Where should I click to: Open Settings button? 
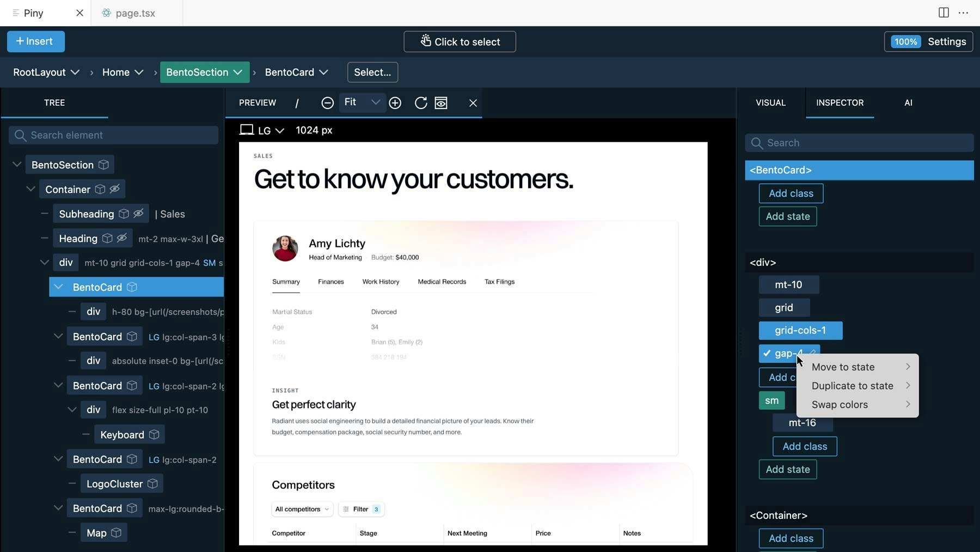point(928,41)
